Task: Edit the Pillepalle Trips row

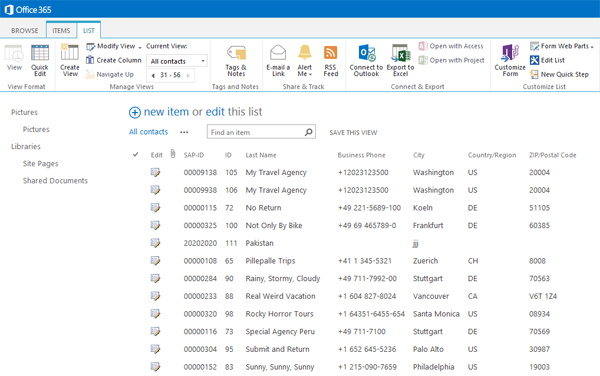Action: click(x=155, y=261)
